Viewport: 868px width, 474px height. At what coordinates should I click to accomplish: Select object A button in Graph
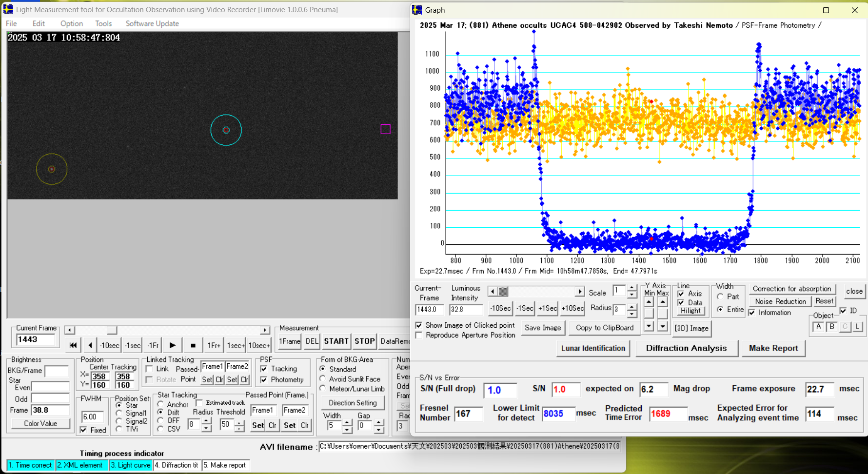[x=818, y=327]
